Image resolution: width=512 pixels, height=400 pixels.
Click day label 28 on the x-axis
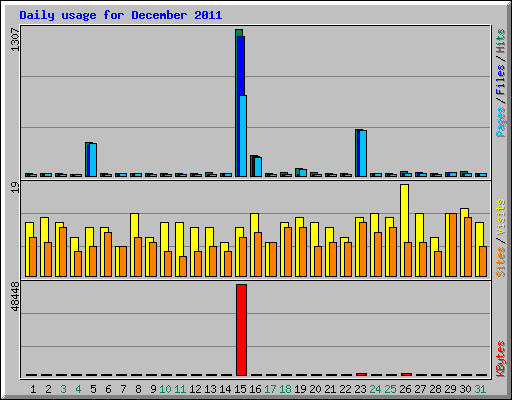pos(435,389)
